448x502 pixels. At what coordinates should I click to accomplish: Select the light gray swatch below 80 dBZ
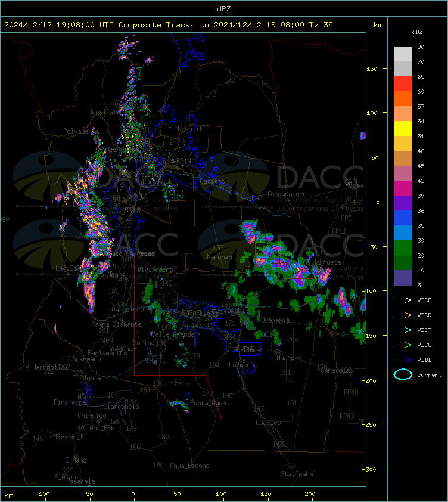403,54
